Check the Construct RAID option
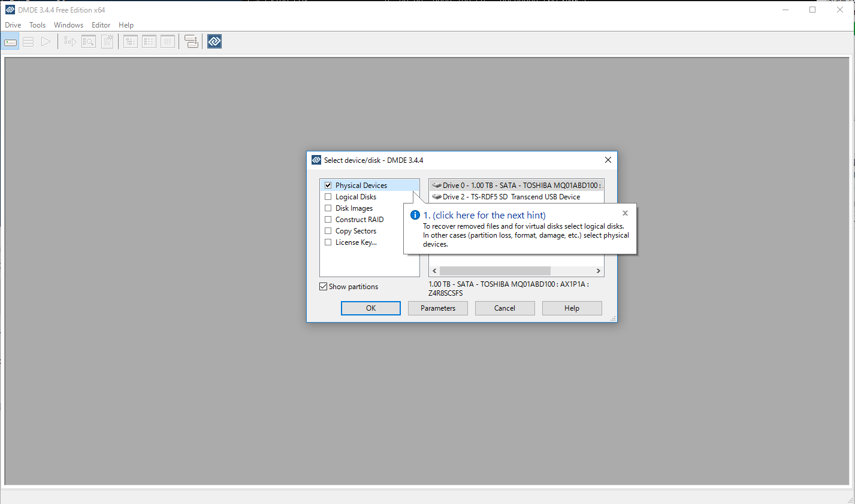The image size is (855, 504). point(328,220)
